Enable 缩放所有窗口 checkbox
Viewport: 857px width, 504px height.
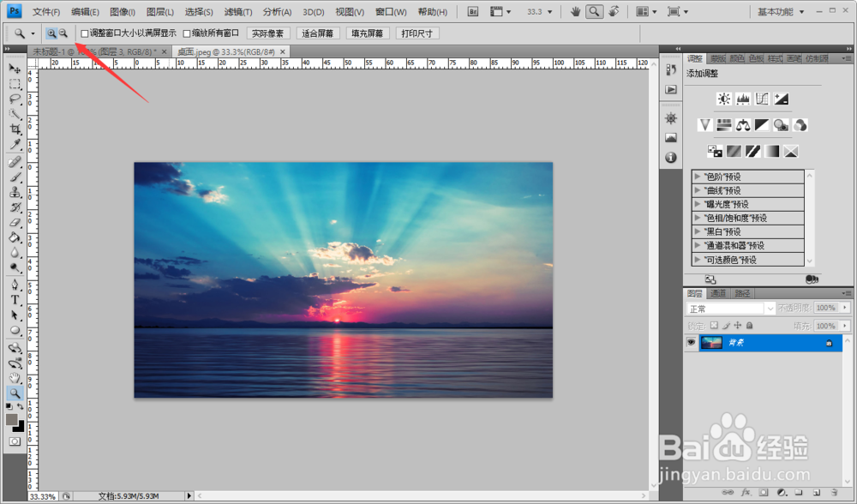(187, 34)
